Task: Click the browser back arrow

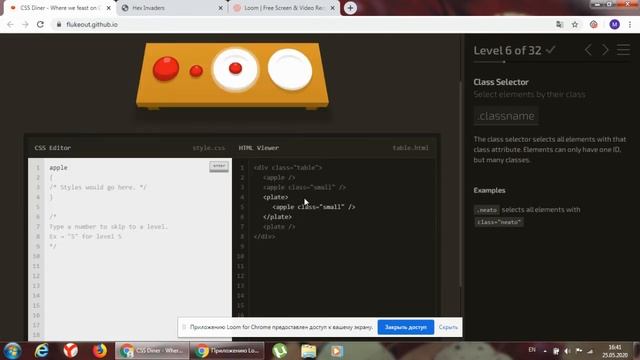Action: tap(10, 24)
